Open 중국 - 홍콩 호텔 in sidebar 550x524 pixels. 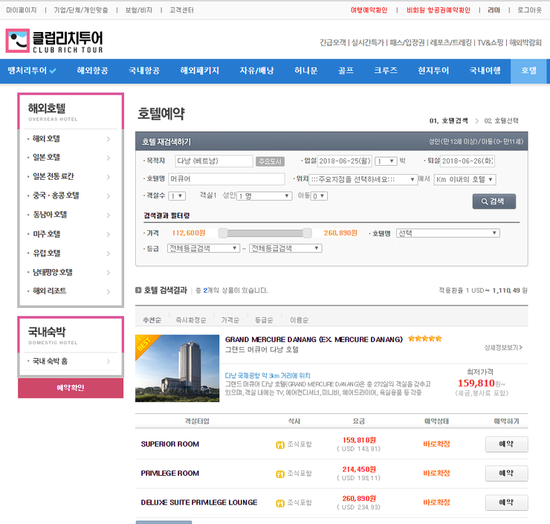point(56,195)
